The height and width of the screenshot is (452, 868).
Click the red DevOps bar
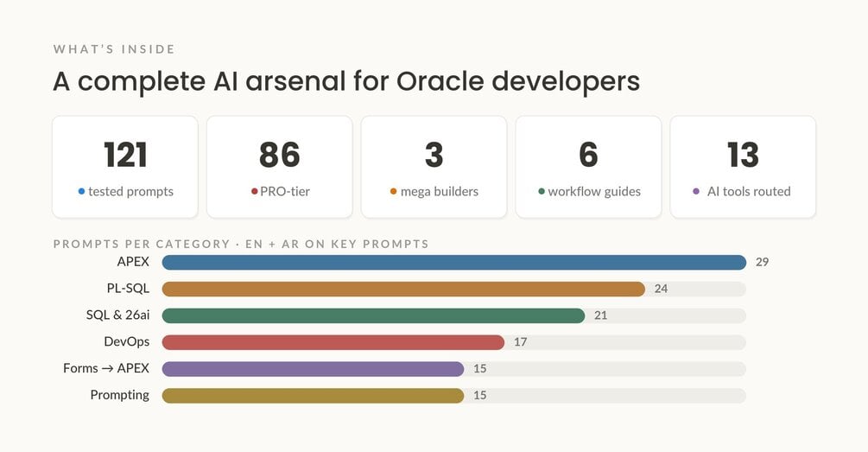coord(333,341)
